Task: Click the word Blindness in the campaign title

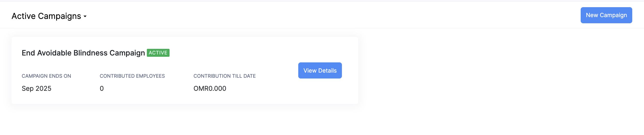Action: click(90, 53)
